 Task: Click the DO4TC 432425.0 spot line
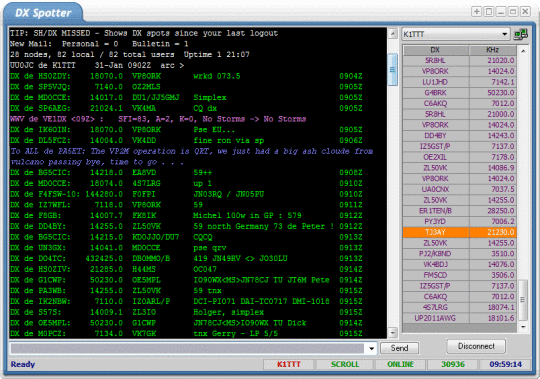[186, 259]
